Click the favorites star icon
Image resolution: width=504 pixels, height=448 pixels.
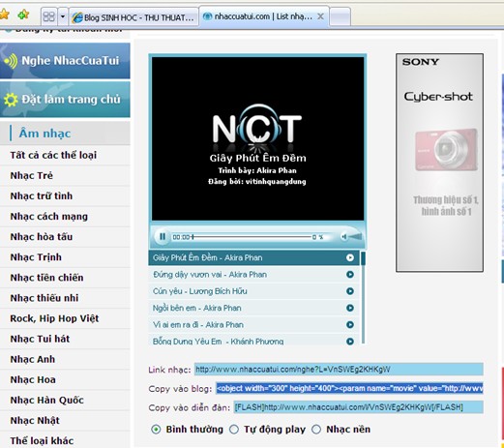click(4, 15)
